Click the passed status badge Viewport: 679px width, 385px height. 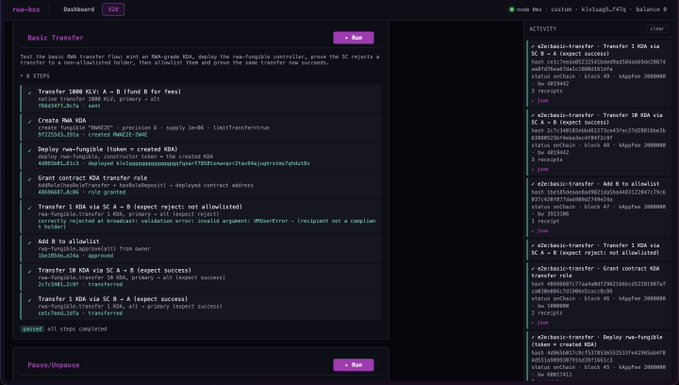click(x=32, y=329)
